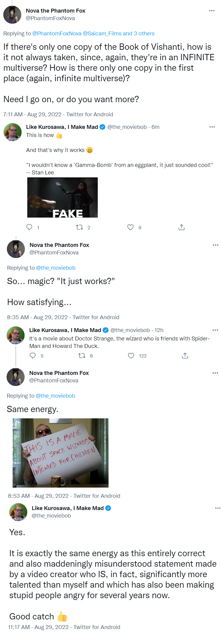Reply to the Howard The Duck tweet
The image size is (221, 644).
(x=33, y=356)
